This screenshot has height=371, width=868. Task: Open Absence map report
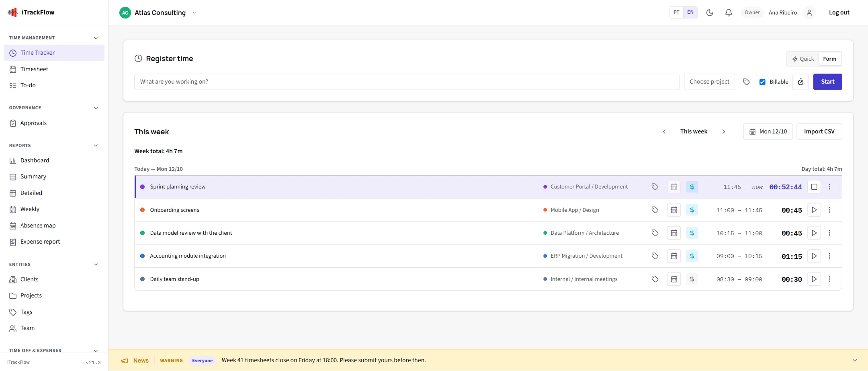coord(54,225)
